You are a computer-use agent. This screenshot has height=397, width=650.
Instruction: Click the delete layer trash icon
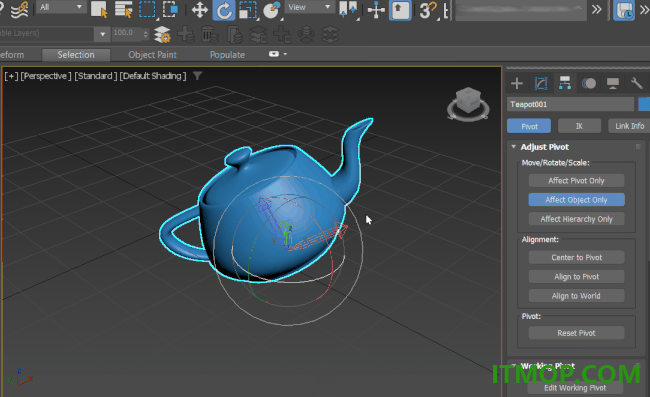[x=210, y=35]
